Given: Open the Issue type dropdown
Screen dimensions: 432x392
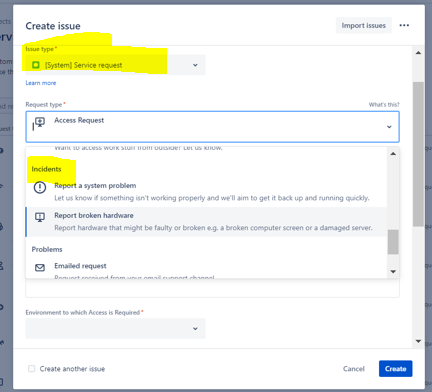Looking at the screenshot, I should (115, 65).
